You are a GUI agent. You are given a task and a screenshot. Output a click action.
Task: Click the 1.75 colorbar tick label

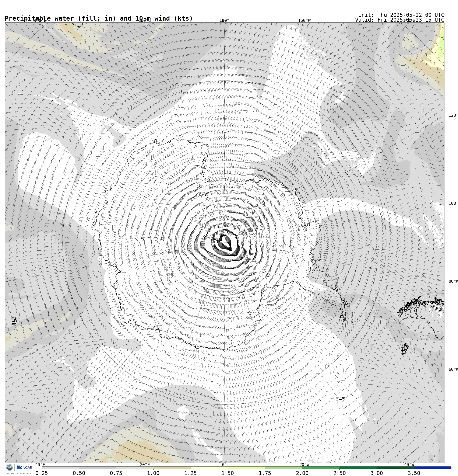click(265, 473)
